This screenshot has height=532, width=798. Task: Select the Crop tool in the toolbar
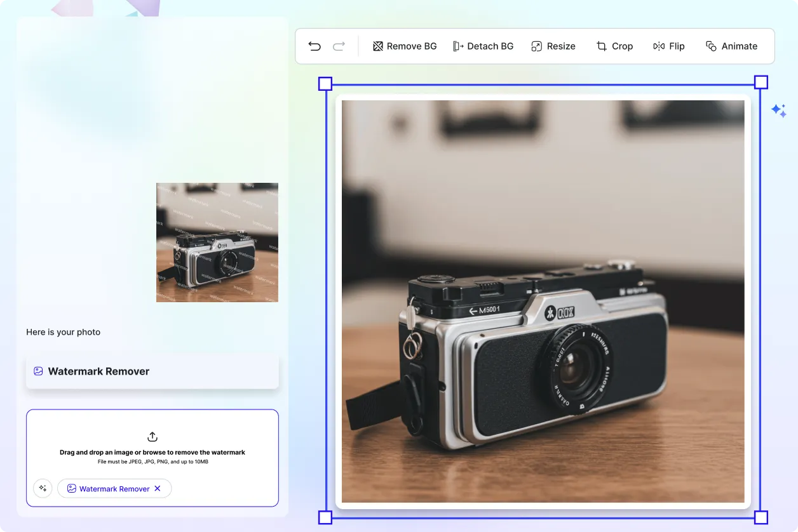tap(614, 46)
